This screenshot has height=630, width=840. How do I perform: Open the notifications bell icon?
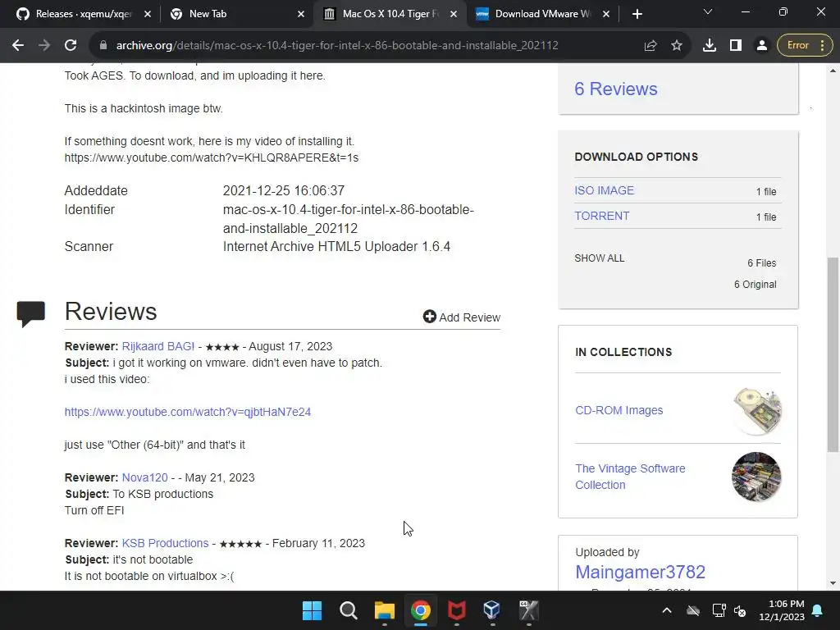(x=818, y=610)
